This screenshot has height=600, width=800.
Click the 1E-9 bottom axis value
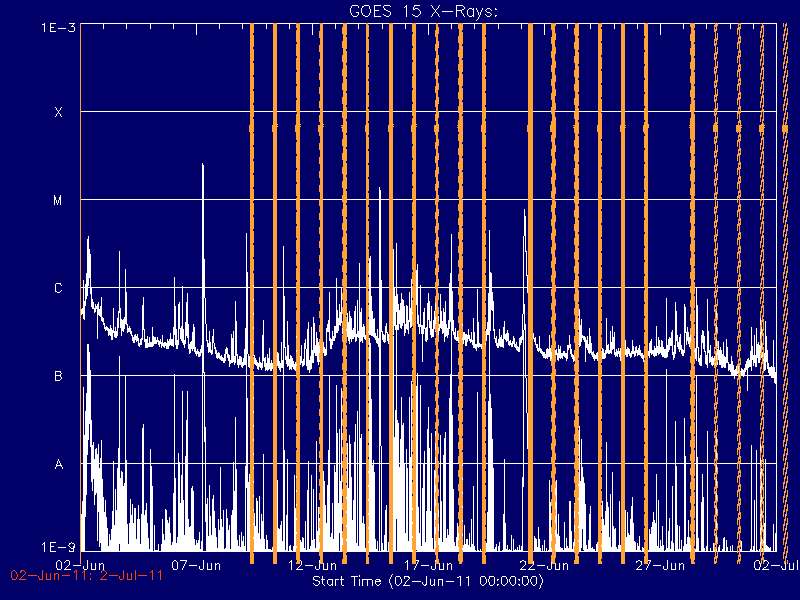coord(58,547)
